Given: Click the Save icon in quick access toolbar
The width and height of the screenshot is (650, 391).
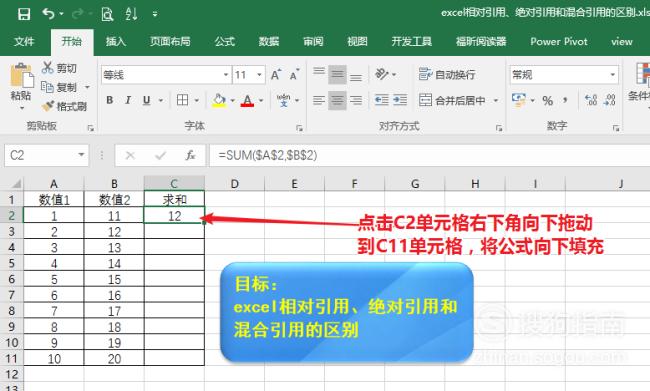Looking at the screenshot, I should tap(24, 14).
